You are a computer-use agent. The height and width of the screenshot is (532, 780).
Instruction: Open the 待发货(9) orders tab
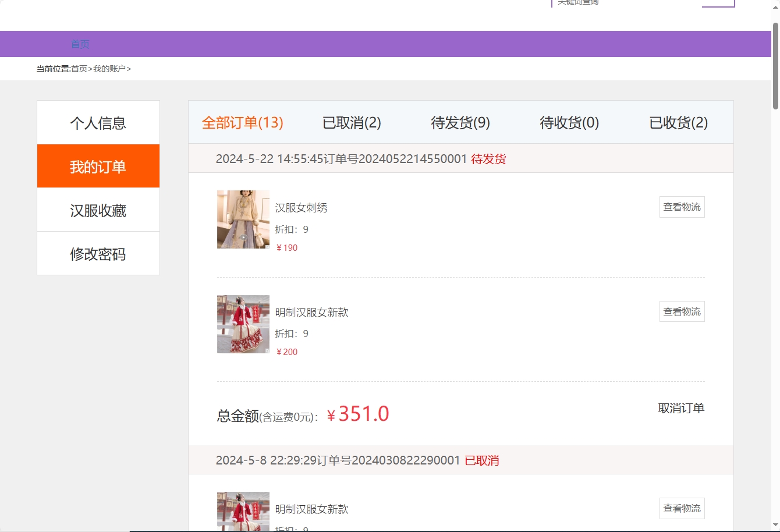click(460, 123)
